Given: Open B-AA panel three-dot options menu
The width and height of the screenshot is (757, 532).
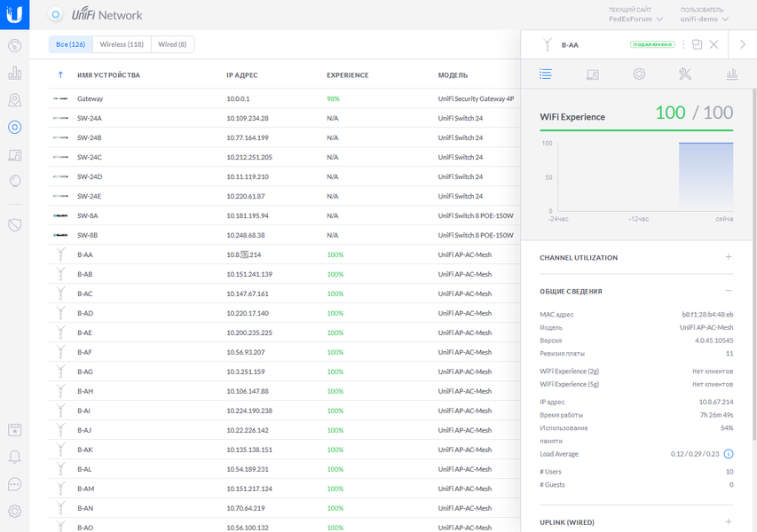Looking at the screenshot, I should tap(683, 44).
